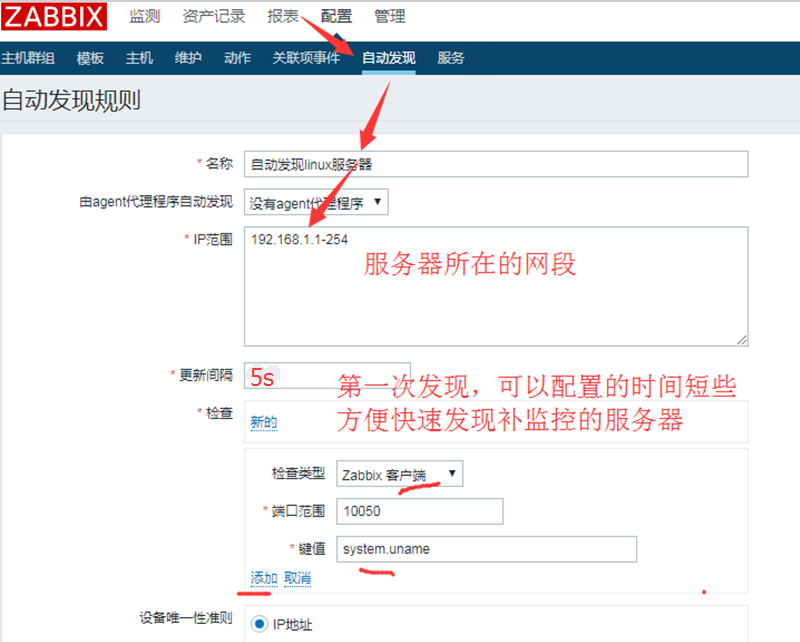Screen dimensions: 800x642
Task: Select the 自动发现 submenu tab
Action: tap(389, 58)
